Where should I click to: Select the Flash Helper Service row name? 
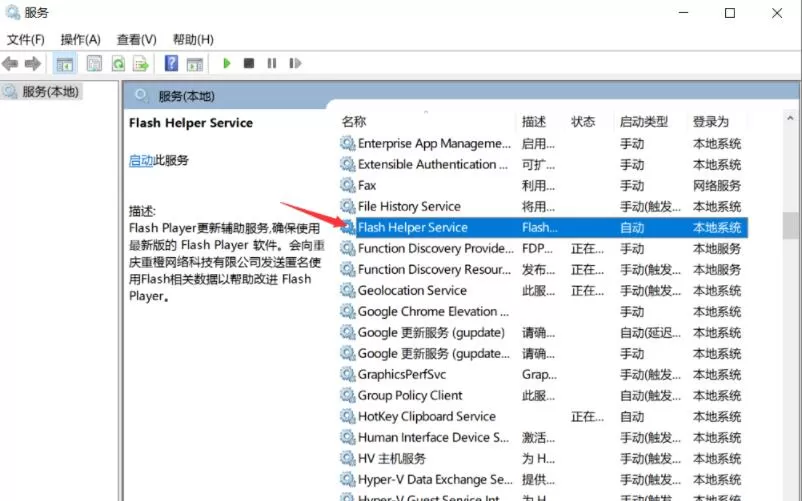(413, 227)
